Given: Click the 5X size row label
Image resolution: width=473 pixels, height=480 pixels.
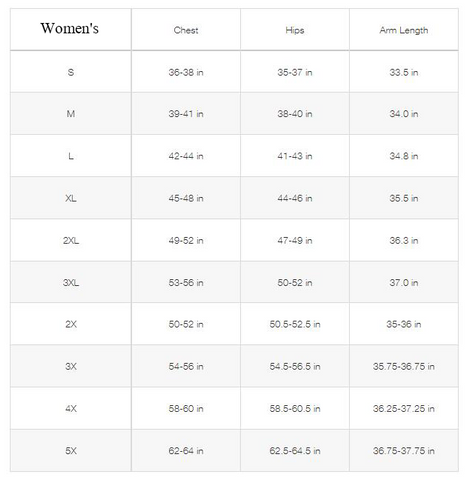Looking at the screenshot, I should pyautogui.click(x=71, y=451).
